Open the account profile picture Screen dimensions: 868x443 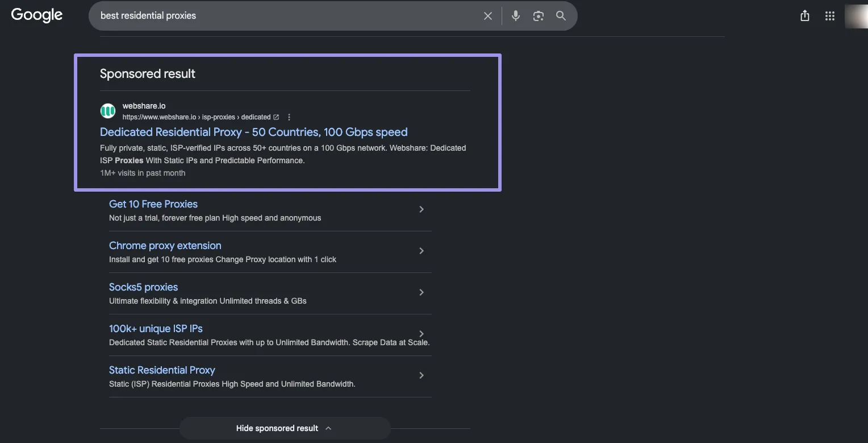[857, 16]
